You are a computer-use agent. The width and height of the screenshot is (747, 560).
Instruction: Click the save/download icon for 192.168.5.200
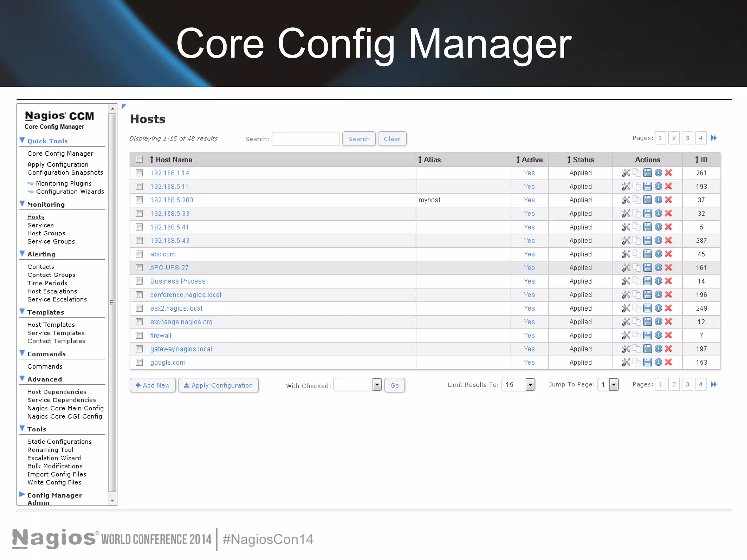pyautogui.click(x=647, y=200)
